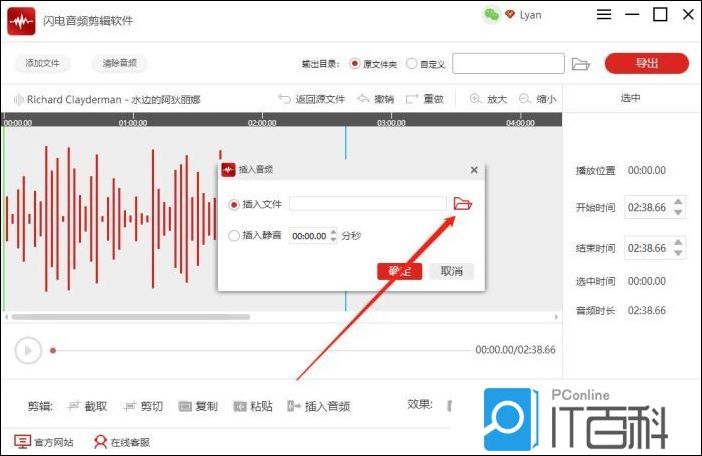702x456 pixels.
Task: Click the red 导出 export button
Action: 646,63
